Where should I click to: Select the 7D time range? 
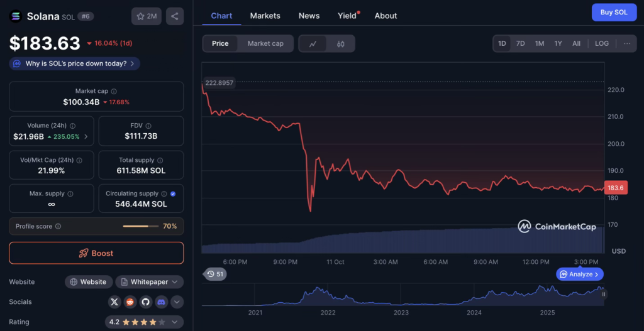click(x=520, y=43)
